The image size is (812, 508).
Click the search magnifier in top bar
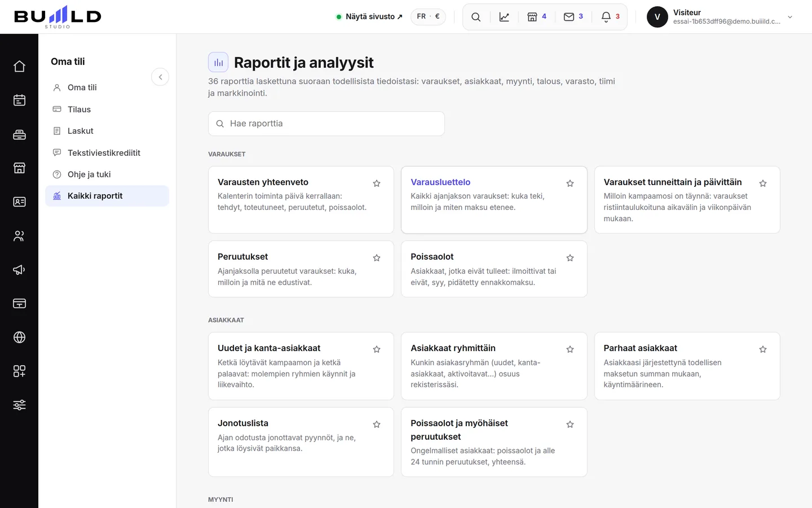tap(476, 17)
